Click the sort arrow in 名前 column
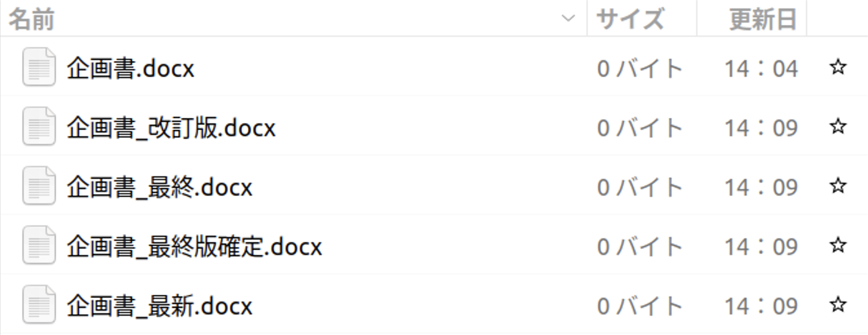868x335 pixels. click(568, 19)
